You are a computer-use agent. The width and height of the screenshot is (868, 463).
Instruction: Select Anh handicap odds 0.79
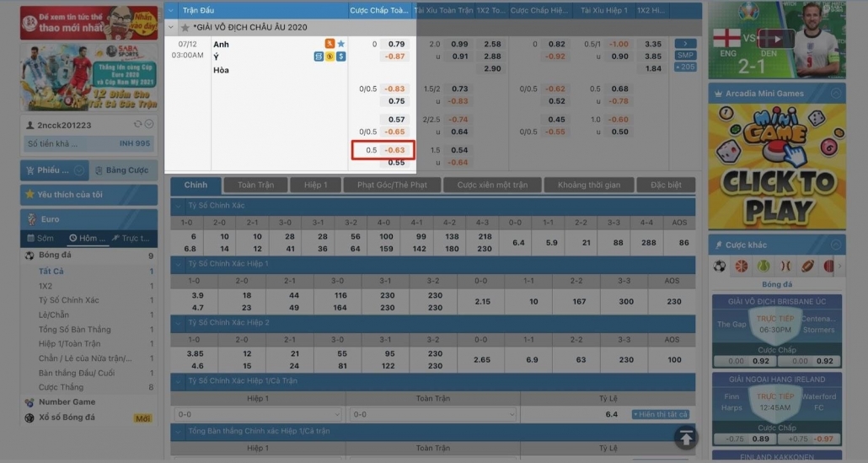coord(396,45)
